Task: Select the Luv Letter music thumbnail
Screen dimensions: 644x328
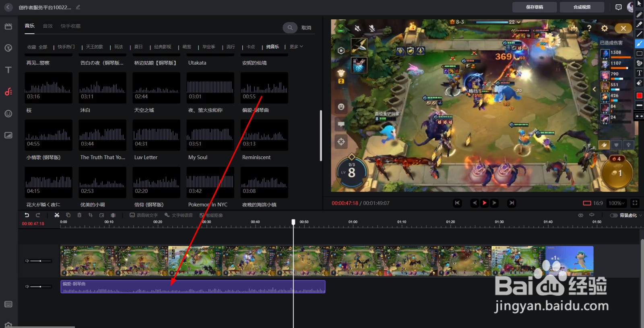Action: (156, 135)
